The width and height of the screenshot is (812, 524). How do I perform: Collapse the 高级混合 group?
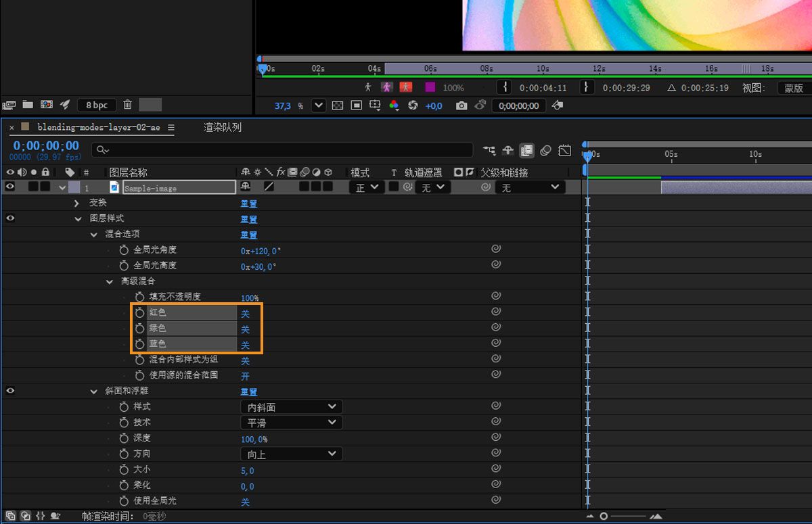[110, 281]
